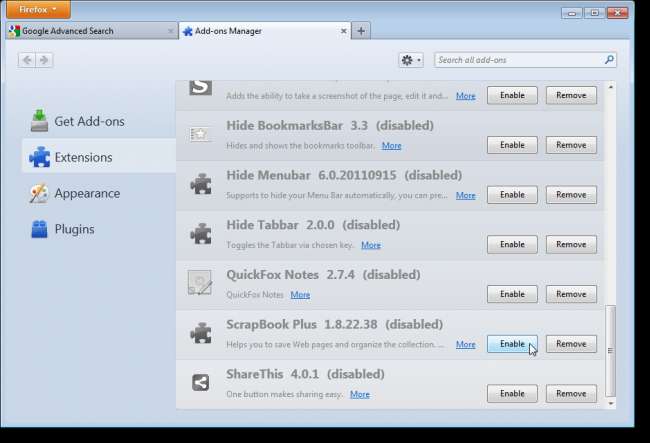This screenshot has width=650, height=443.
Task: Remove ScrapBook Plus extension
Action: click(x=571, y=344)
